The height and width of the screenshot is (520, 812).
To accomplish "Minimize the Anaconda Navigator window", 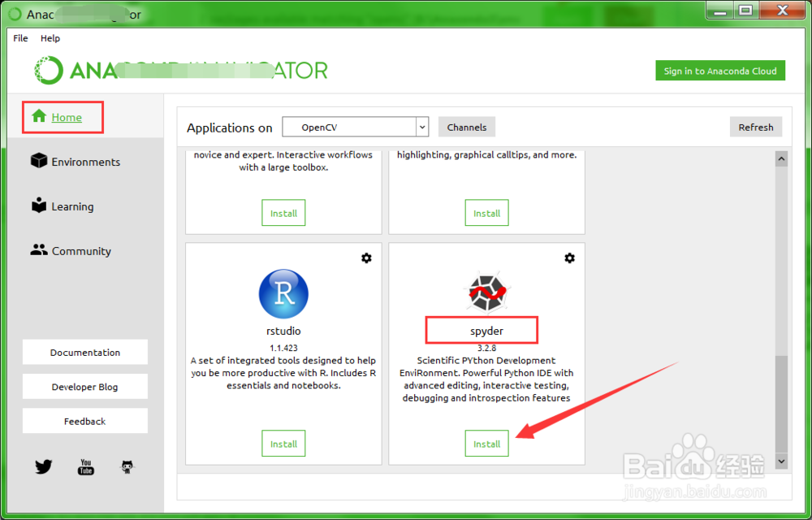I will [719, 11].
